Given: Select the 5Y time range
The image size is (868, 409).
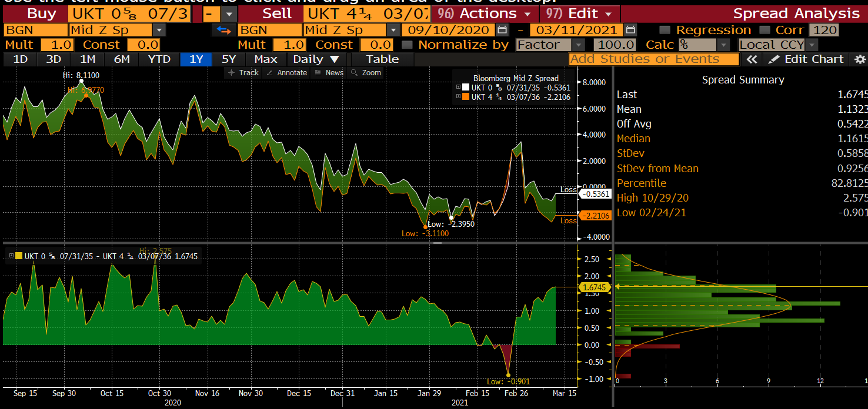Looking at the screenshot, I should click(x=229, y=59).
